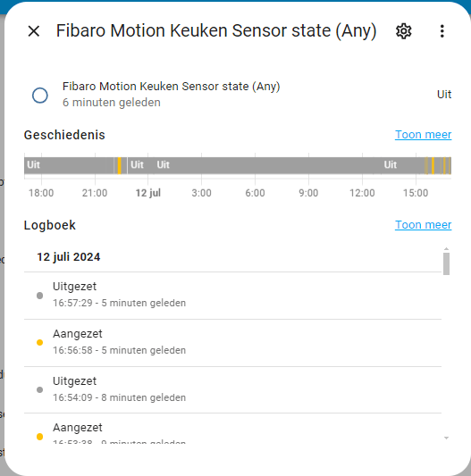
Task: Click the scroll up arrow in logbook
Action: tap(446, 249)
